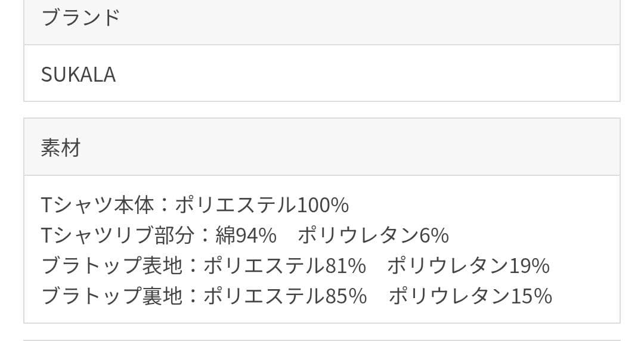Image resolution: width=644 pixels, height=341 pixels.
Task: Click the ポリエステル81% value
Action: pos(284,266)
